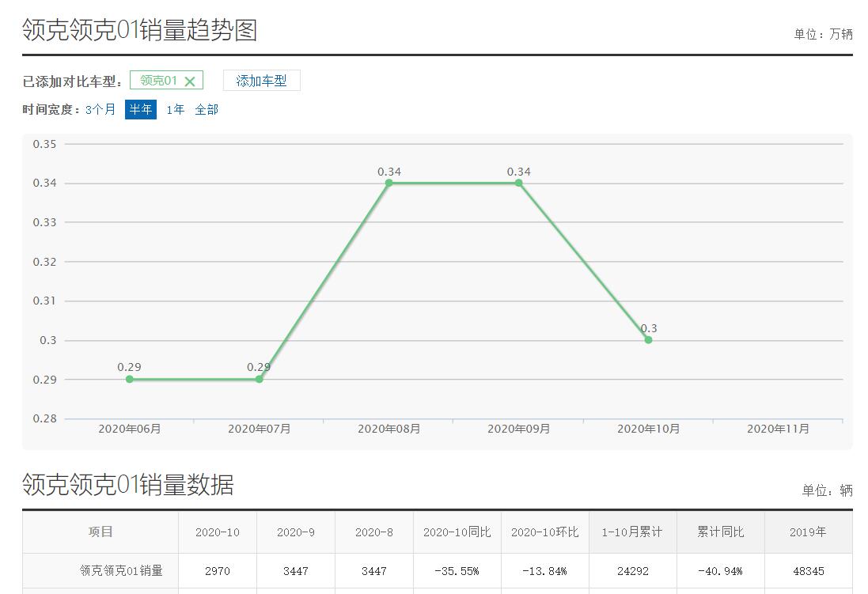Click the 2020年10月 data point at 0.3
The height and width of the screenshot is (594, 868).
pos(648,340)
